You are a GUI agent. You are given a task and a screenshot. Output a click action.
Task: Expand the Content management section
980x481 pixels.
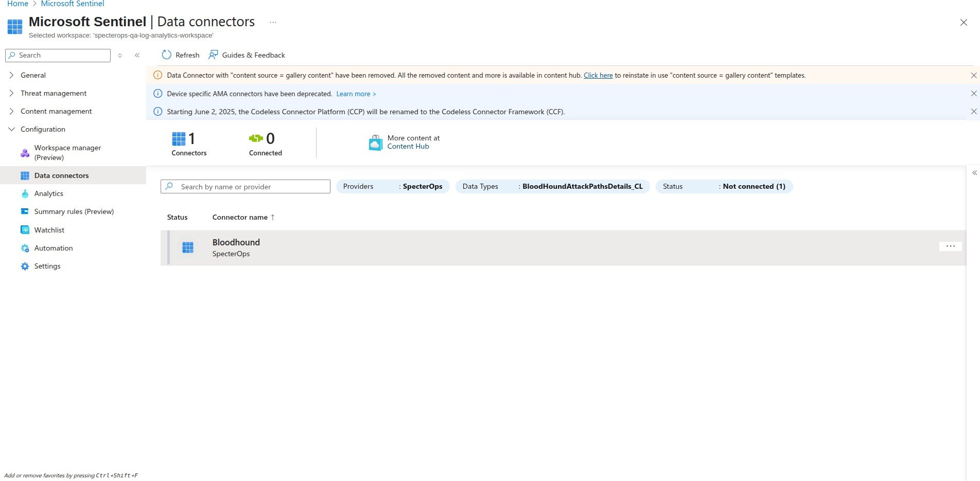pyautogui.click(x=11, y=111)
